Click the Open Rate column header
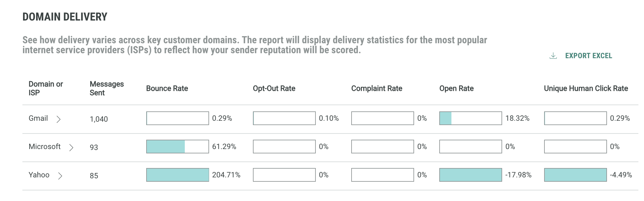Viewport: 644px width, 201px height. [456, 88]
